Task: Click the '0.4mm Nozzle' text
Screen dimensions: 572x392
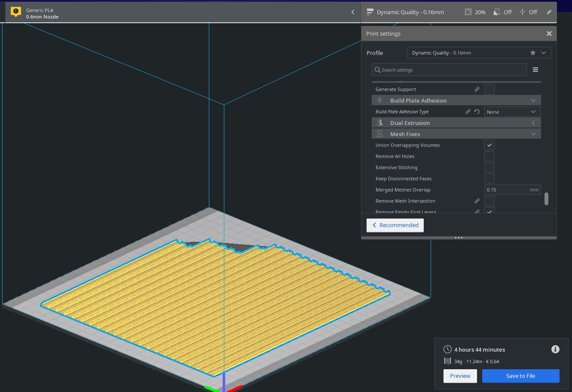Action: (x=42, y=17)
